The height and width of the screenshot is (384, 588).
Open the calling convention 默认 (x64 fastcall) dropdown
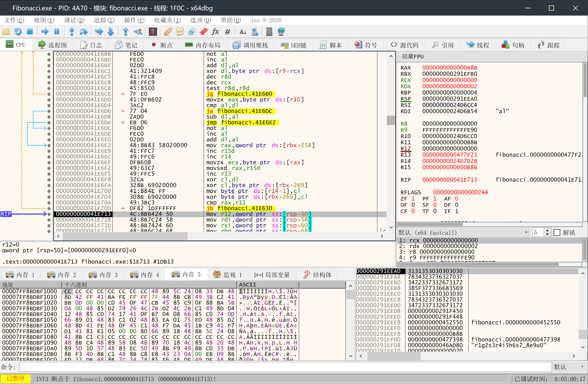tap(463, 232)
